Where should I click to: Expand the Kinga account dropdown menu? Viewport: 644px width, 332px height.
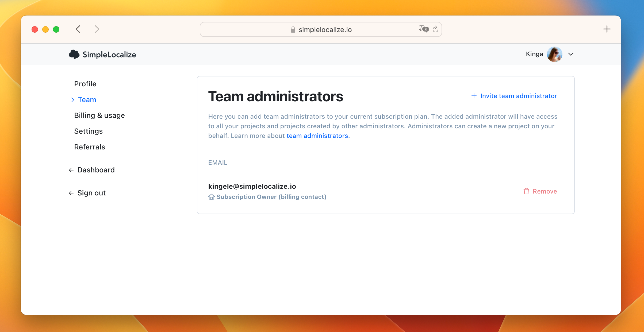571,54
